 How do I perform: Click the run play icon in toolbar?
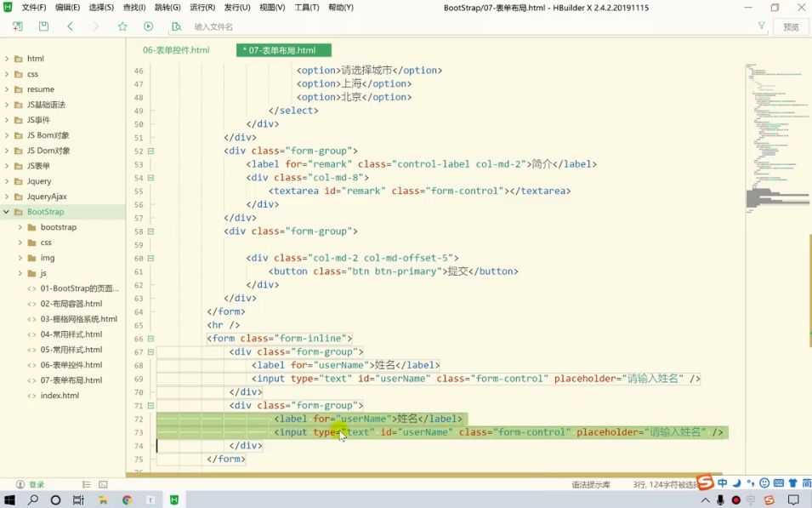[x=149, y=26]
